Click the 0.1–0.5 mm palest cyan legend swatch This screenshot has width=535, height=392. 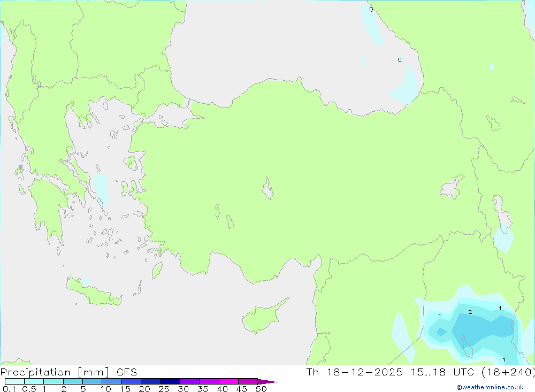[x=14, y=381]
